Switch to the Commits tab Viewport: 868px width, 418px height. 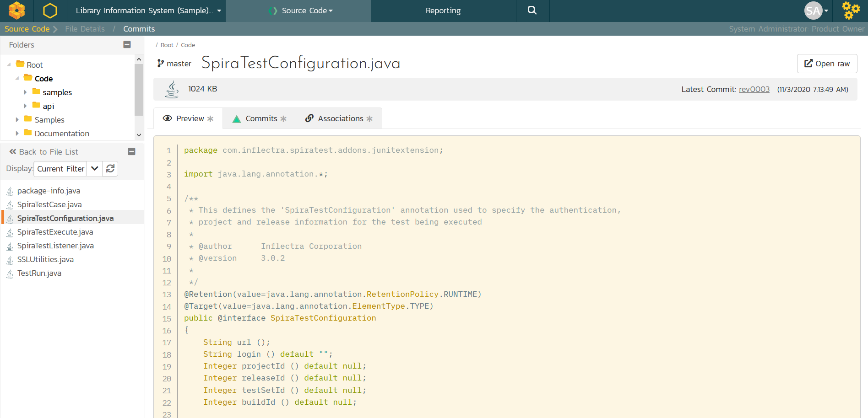click(x=260, y=118)
